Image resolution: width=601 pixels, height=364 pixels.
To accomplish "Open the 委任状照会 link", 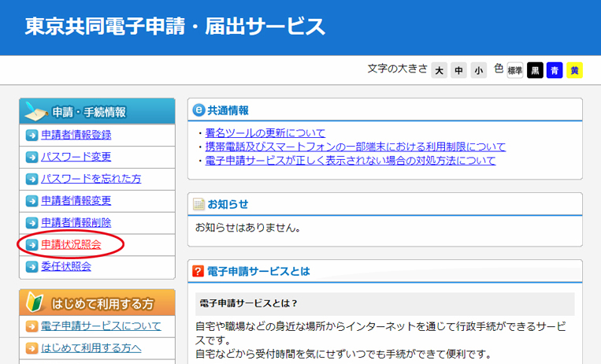I will tap(66, 266).
